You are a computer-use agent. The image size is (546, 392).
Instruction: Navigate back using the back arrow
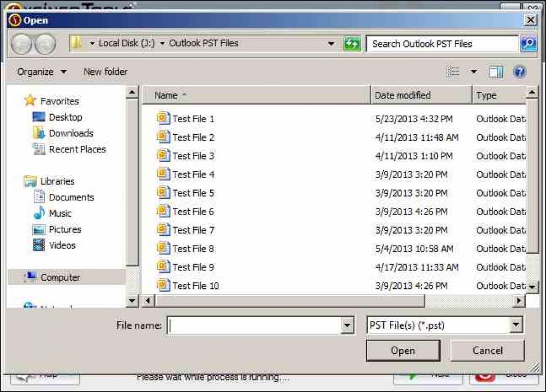(22, 44)
